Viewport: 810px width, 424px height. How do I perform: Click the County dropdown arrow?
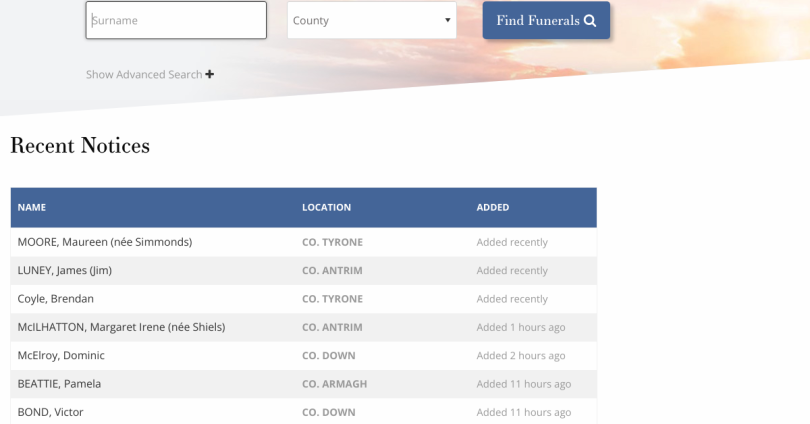pyautogui.click(x=447, y=20)
